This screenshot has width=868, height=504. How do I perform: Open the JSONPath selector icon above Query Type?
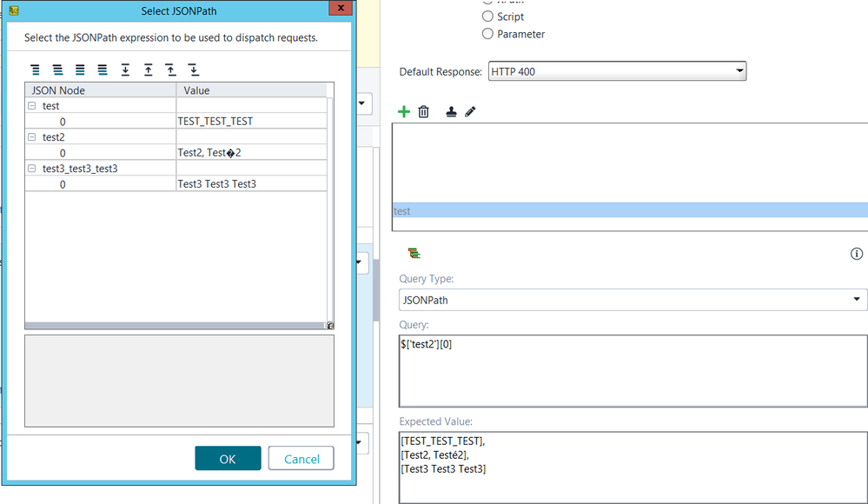pyautogui.click(x=414, y=254)
